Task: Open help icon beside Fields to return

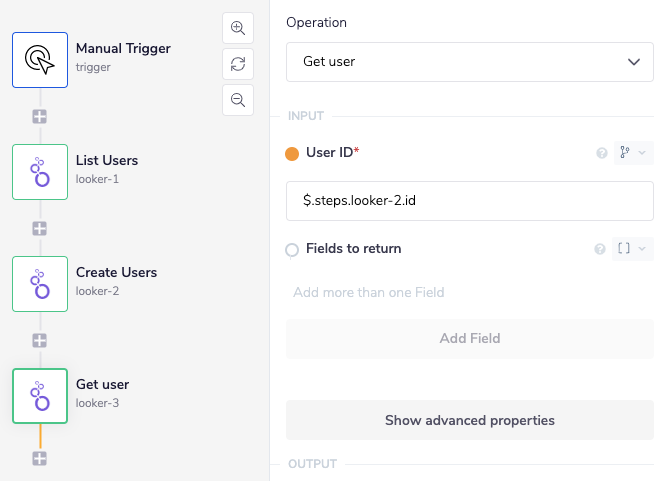Action: click(x=600, y=249)
